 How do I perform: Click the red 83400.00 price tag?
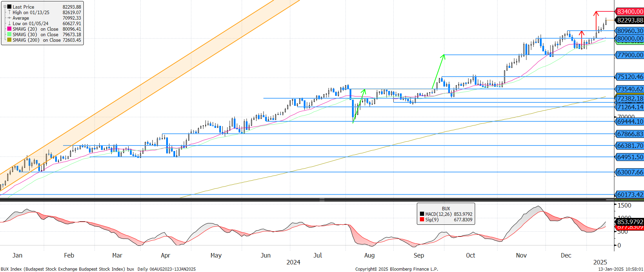(630, 12)
